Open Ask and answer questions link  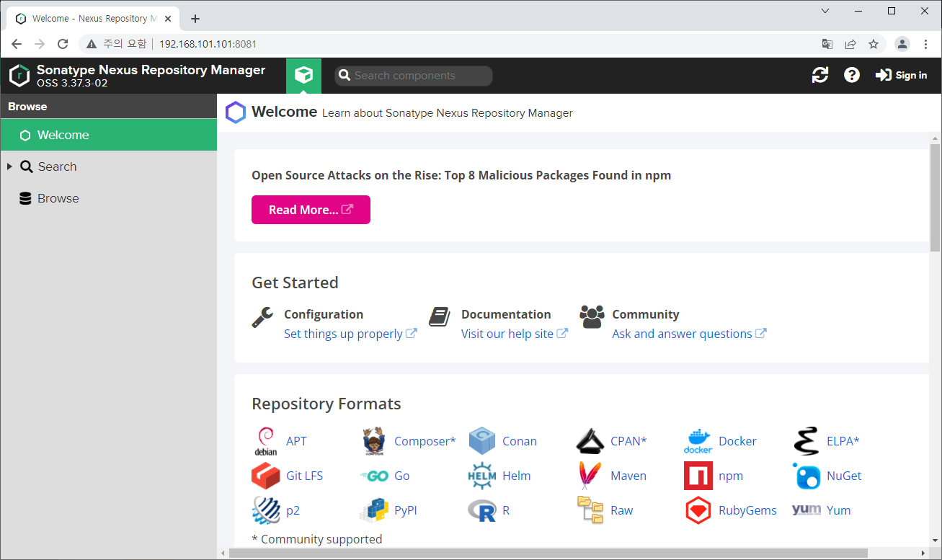click(689, 334)
